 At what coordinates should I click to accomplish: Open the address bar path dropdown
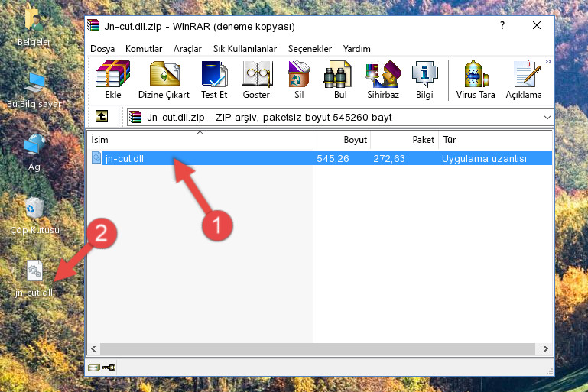pos(547,118)
